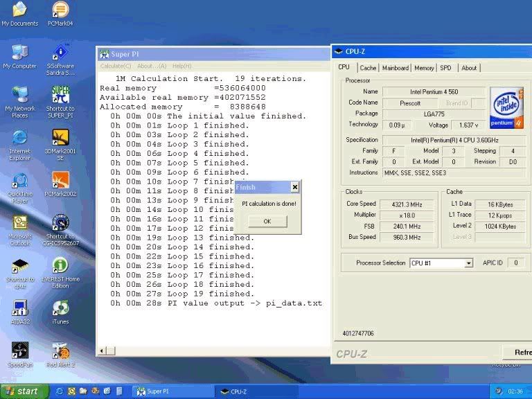The image size is (532, 399).
Task: Open Internet Explorer desktop icon
Action: coord(19,145)
